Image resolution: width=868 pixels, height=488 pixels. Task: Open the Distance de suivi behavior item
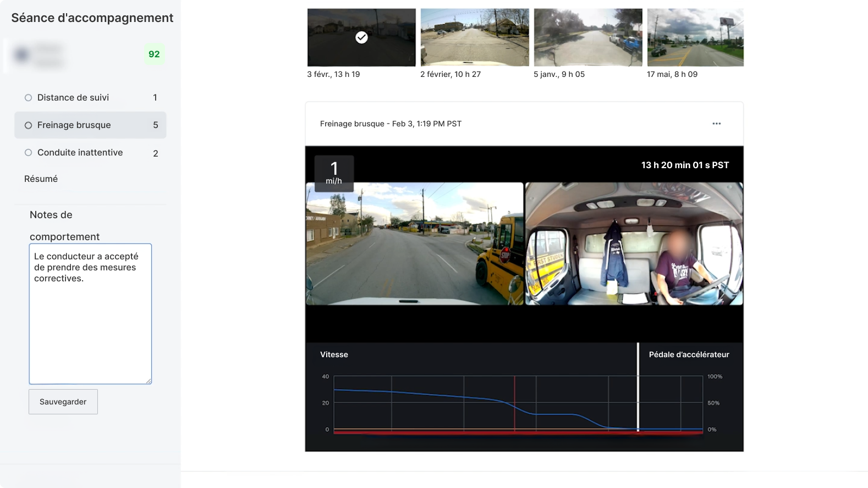(x=90, y=98)
